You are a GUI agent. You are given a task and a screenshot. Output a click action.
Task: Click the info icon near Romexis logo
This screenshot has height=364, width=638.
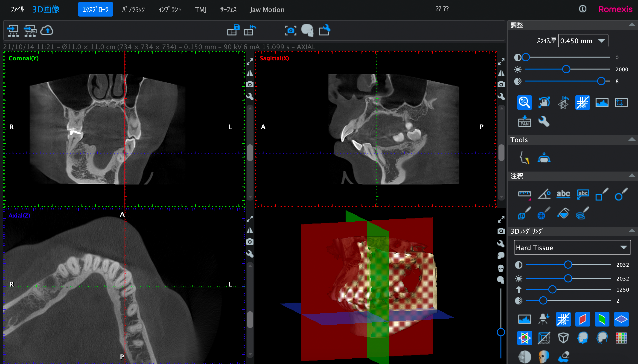click(583, 9)
